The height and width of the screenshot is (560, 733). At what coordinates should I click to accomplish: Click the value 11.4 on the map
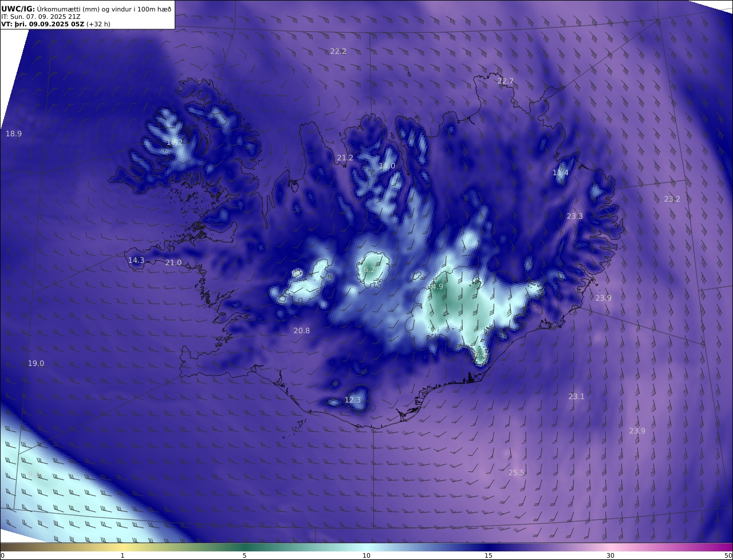[561, 173]
